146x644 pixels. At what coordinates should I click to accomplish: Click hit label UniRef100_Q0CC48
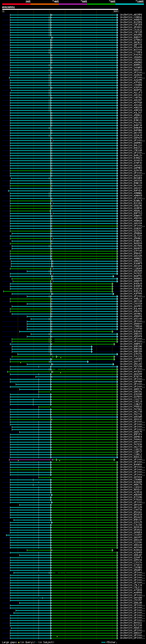click(x=131, y=319)
